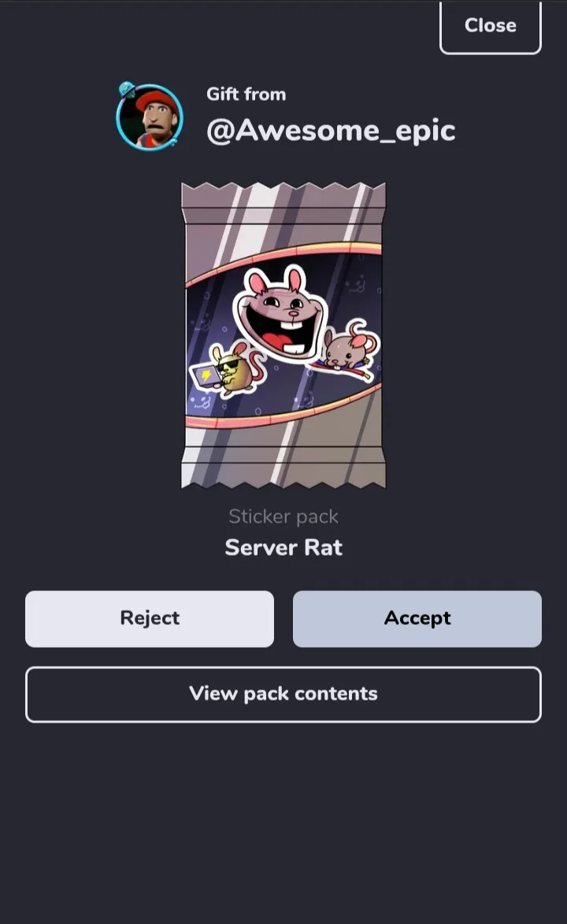Close the gift dialog
The image size is (567, 924).
pos(490,27)
